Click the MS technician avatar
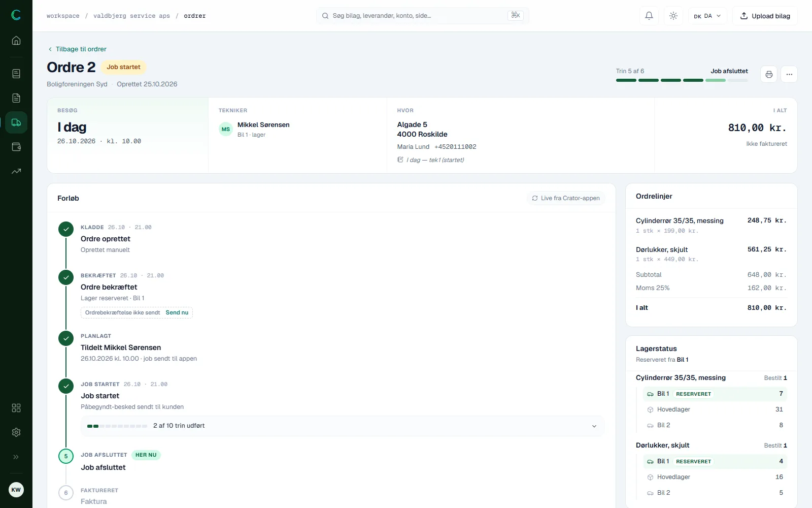The height and width of the screenshot is (508, 812). [226, 129]
